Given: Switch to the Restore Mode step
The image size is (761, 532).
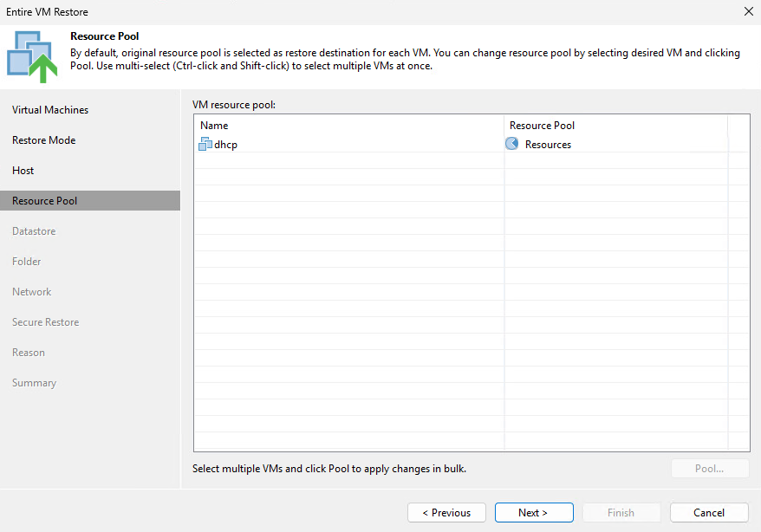Looking at the screenshot, I should [43, 139].
